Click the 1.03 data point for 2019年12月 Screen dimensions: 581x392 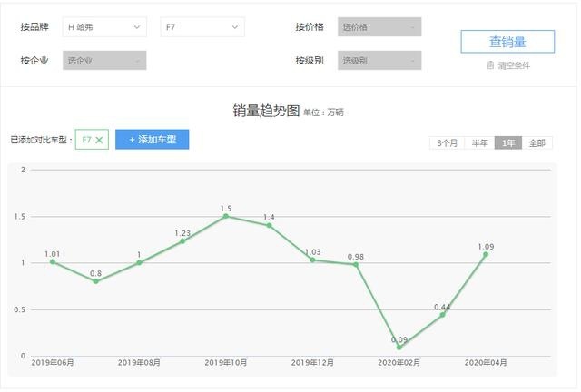pos(312,260)
